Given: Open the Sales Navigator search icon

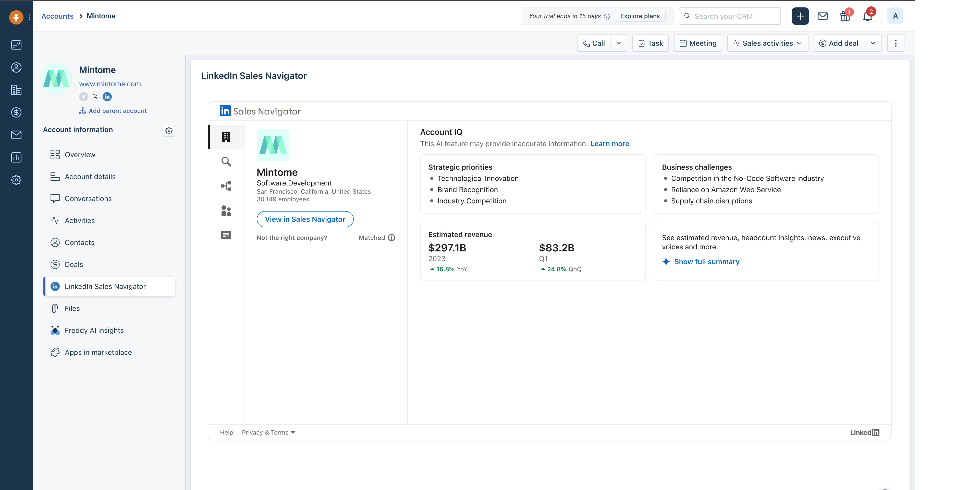Looking at the screenshot, I should click(226, 162).
